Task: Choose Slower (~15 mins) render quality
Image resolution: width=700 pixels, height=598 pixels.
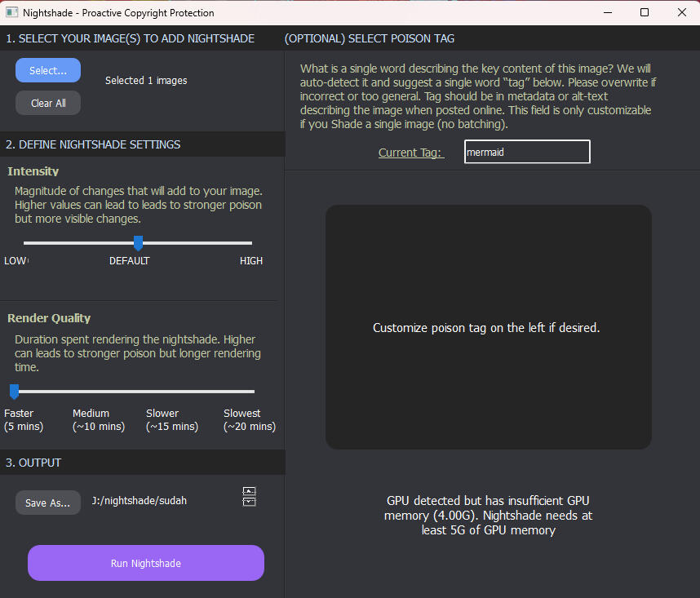Action: [173, 392]
